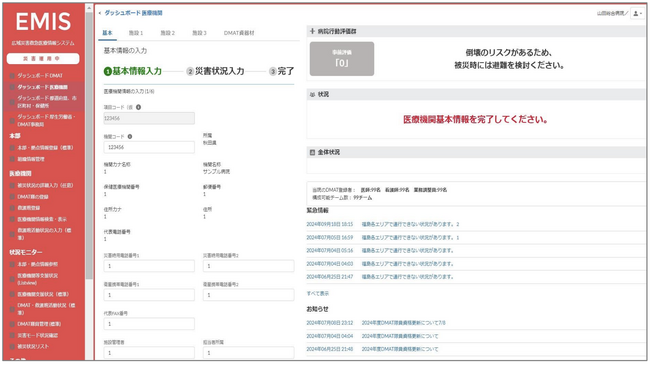This screenshot has height=365, width=650.
Task: Click plus icon on 病院行動評価群 header
Action: pos(313,31)
